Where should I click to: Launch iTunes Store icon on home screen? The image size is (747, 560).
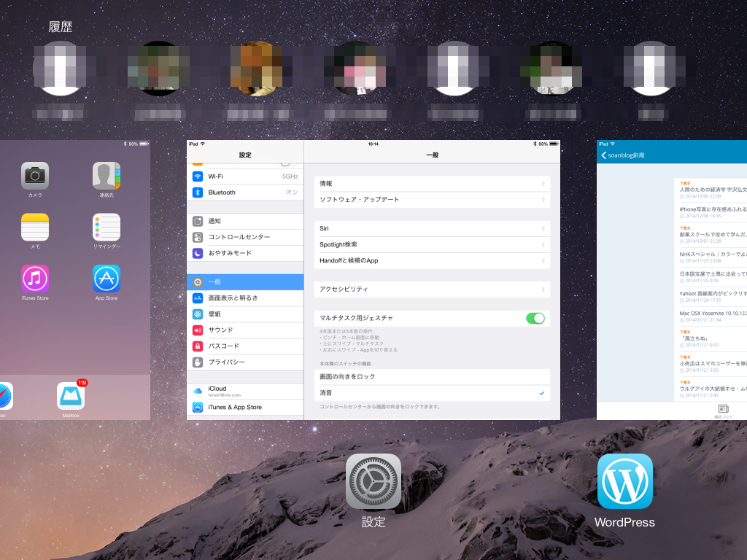pos(35,279)
